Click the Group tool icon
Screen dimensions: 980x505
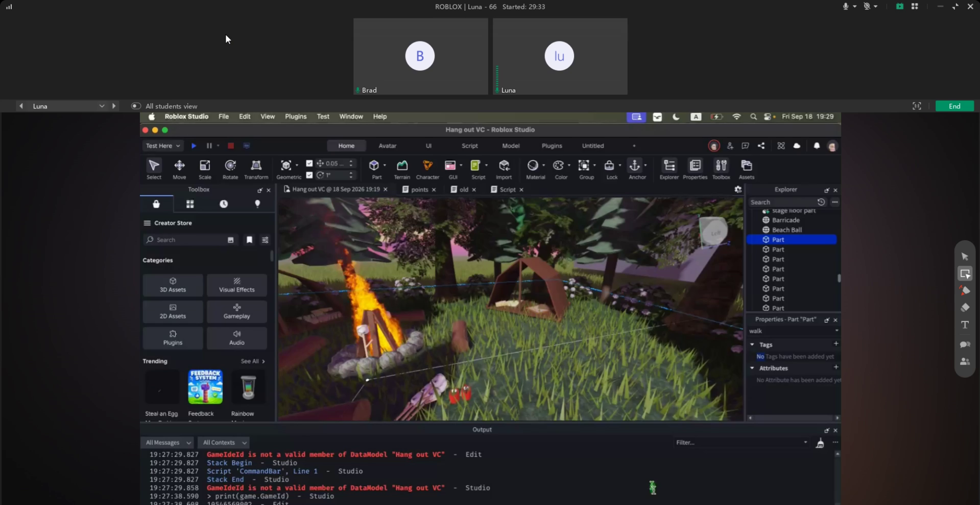584,166
